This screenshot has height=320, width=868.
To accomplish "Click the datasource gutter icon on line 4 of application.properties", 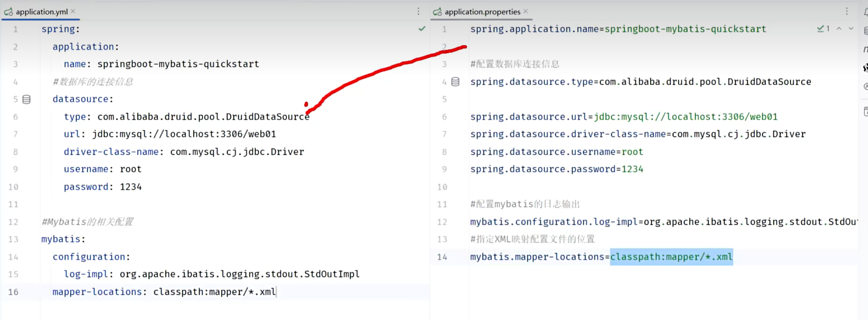I will [455, 82].
